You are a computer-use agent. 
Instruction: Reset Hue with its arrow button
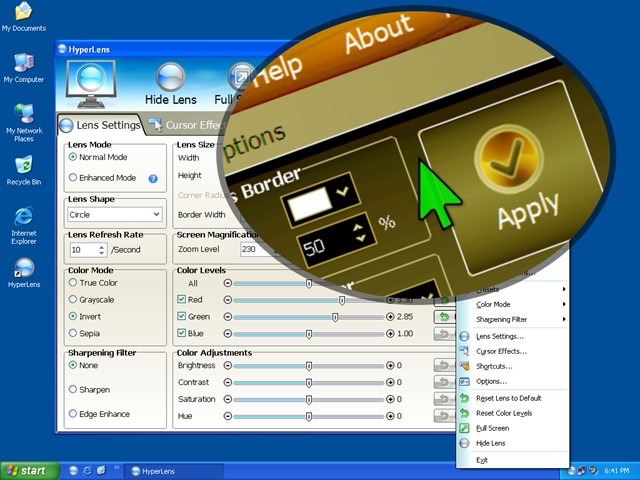tap(444, 416)
